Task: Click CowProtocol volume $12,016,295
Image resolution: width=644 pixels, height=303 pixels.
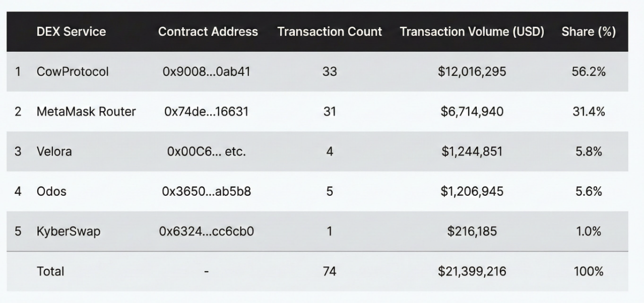Action: [x=472, y=71]
